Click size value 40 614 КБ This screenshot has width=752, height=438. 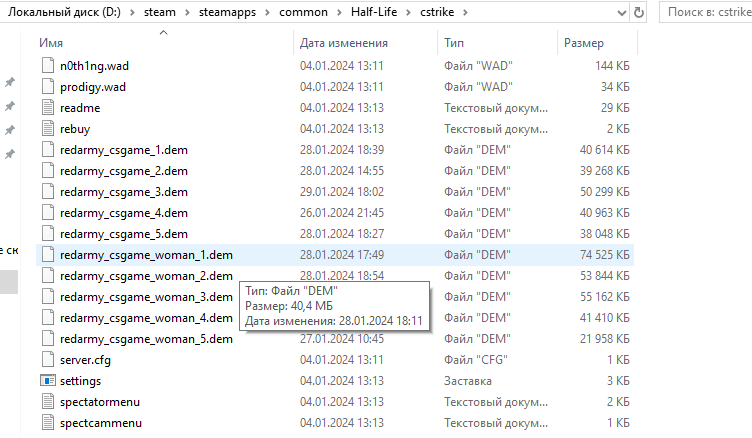pos(604,150)
